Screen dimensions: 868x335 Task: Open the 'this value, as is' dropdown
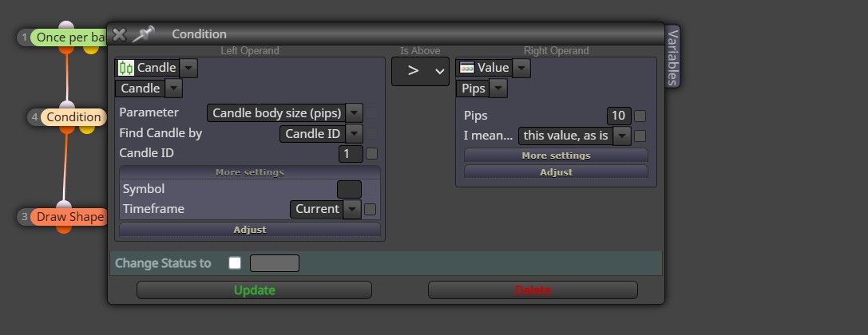[622, 136]
